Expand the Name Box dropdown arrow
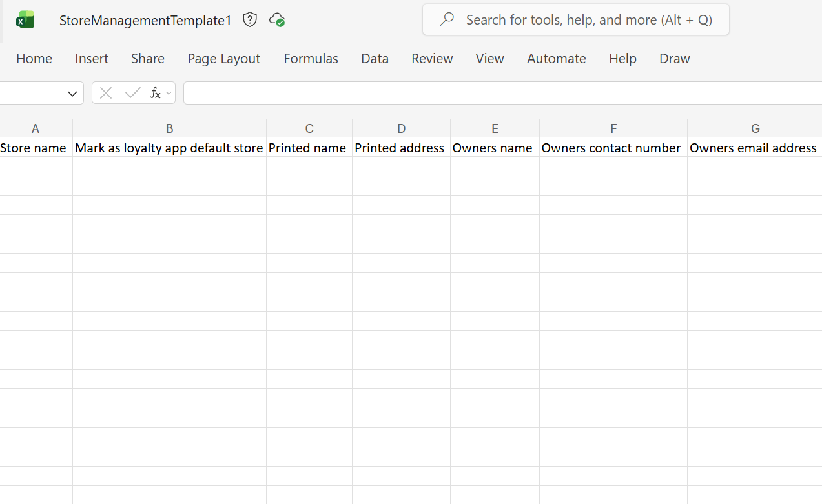The image size is (822, 504). (x=72, y=94)
